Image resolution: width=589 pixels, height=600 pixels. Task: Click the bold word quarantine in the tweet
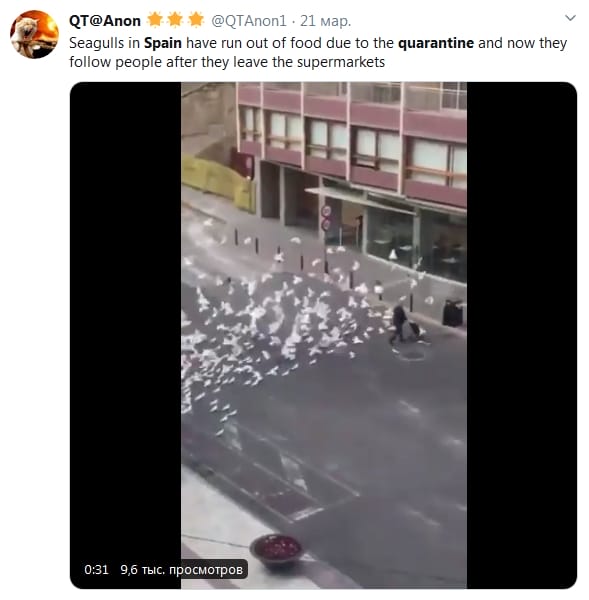[436, 43]
